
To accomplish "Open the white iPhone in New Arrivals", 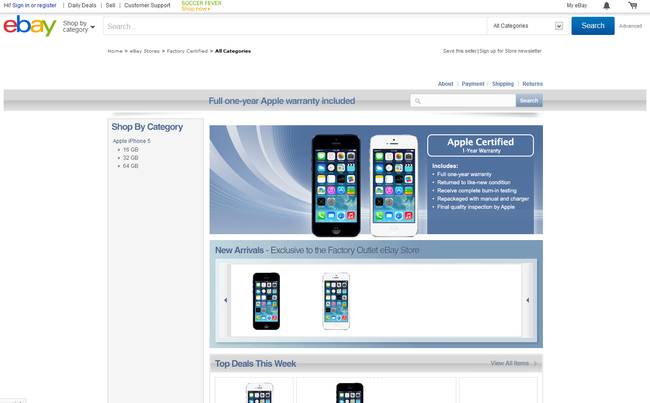I will click(336, 301).
